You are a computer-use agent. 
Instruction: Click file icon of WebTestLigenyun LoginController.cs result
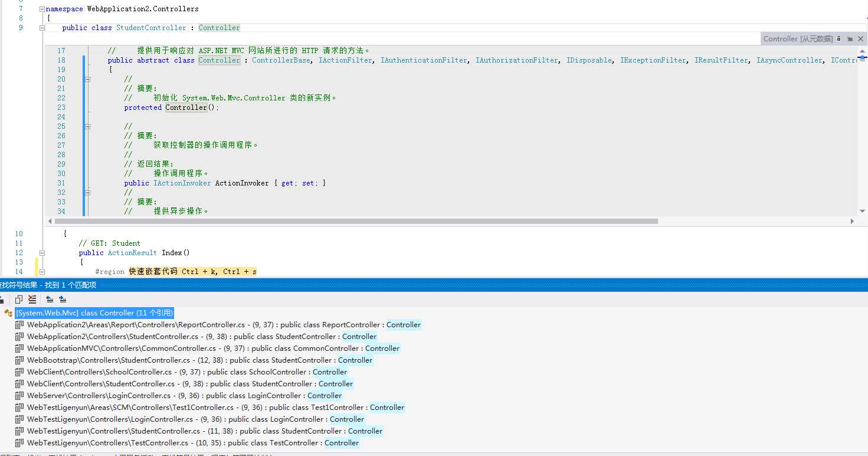click(x=19, y=419)
